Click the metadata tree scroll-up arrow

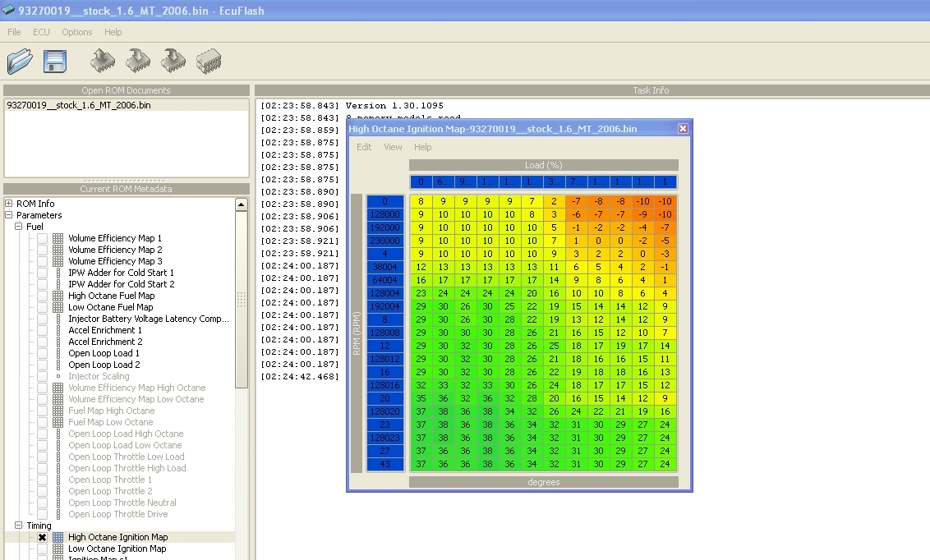(242, 205)
